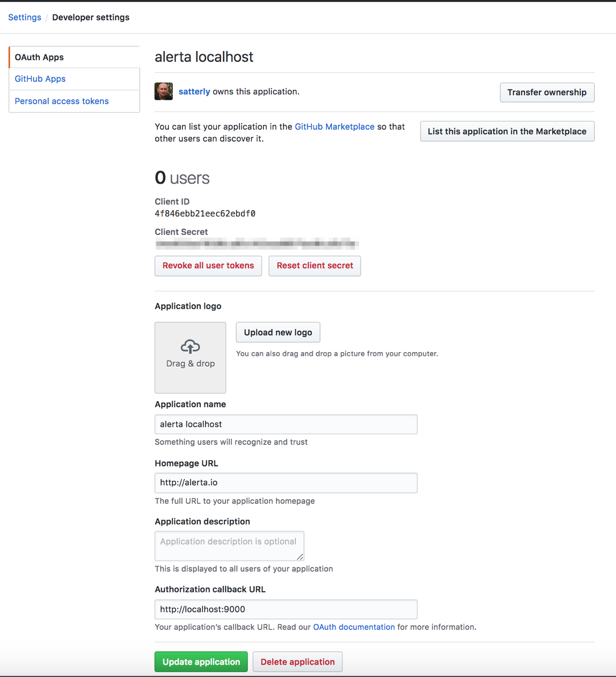The height and width of the screenshot is (677, 616).
Task: Click Update application
Action: [x=201, y=662]
